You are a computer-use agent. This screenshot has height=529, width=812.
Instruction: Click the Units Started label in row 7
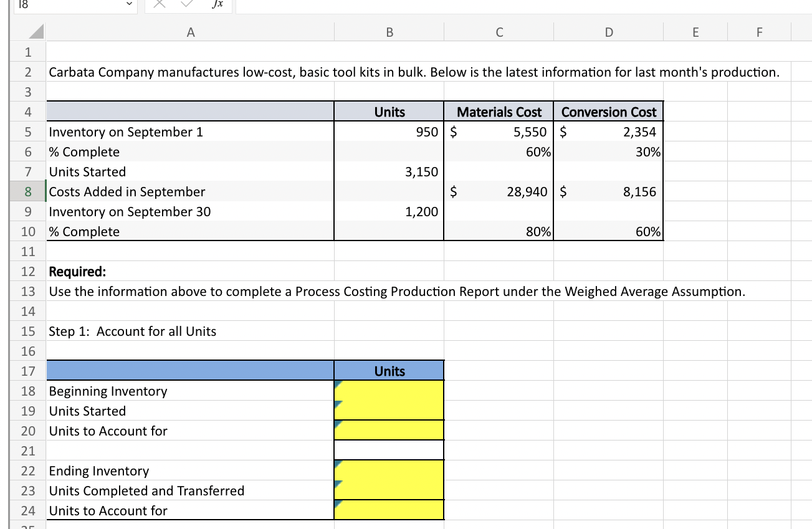point(87,171)
